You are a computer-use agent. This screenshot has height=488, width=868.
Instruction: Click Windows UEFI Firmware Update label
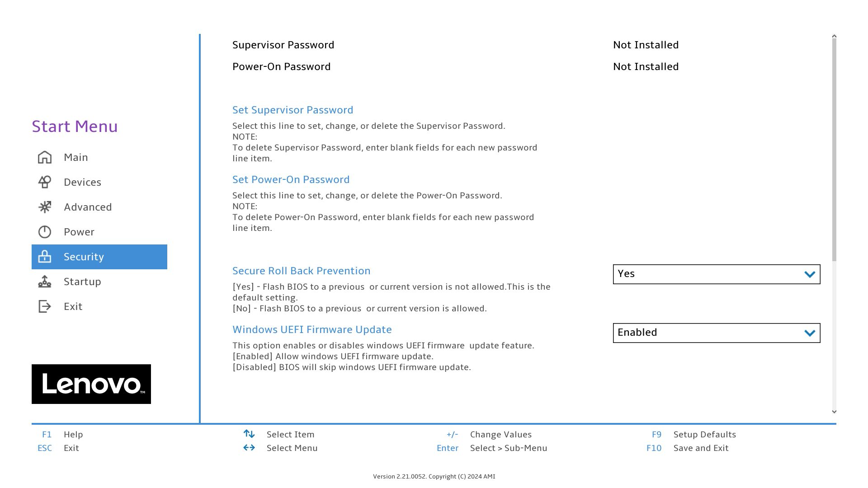click(312, 329)
